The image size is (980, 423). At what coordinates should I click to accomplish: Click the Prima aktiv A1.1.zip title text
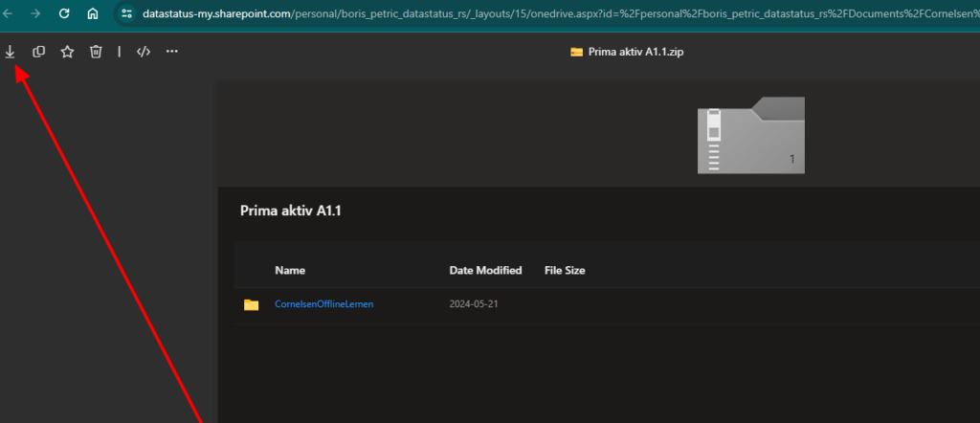(x=635, y=52)
